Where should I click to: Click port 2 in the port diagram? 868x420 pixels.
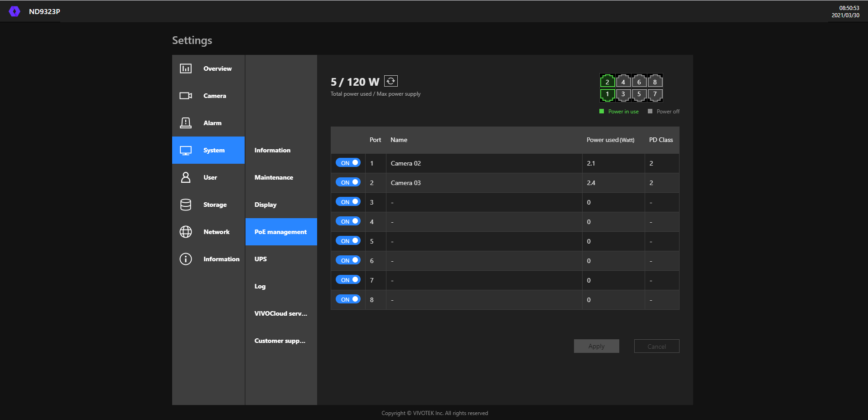(607, 82)
